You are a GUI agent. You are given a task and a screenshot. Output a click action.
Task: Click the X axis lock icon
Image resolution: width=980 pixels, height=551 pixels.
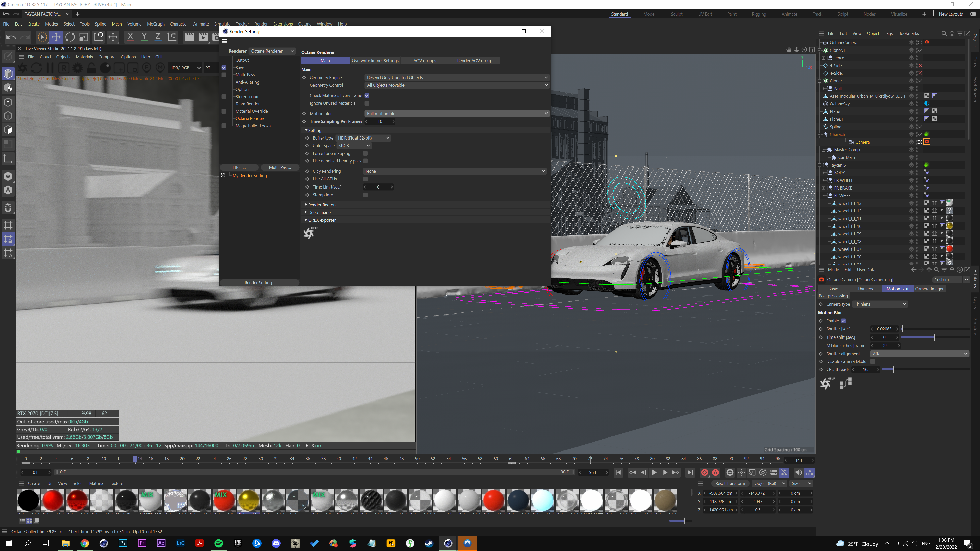click(130, 37)
